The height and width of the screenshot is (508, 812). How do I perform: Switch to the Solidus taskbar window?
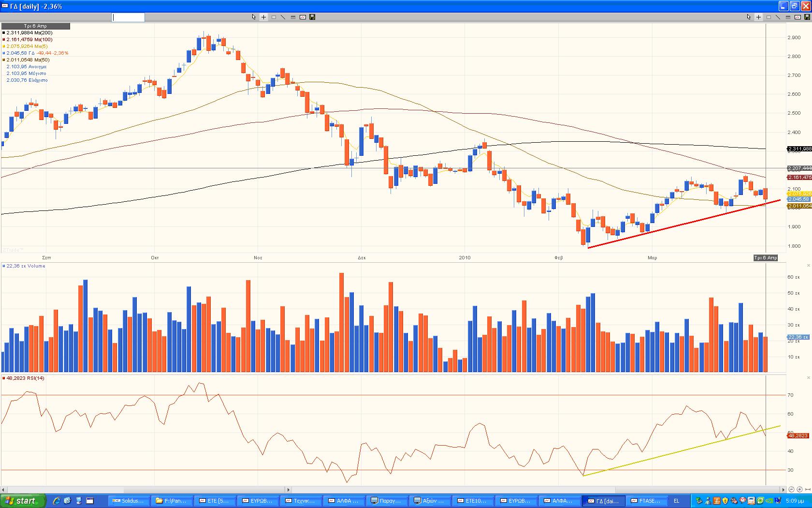pyautogui.click(x=129, y=501)
